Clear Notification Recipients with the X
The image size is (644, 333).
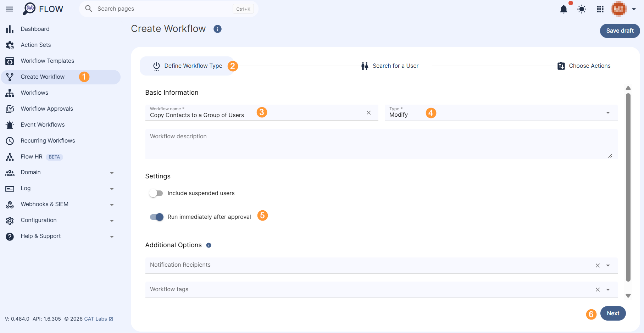598,266
